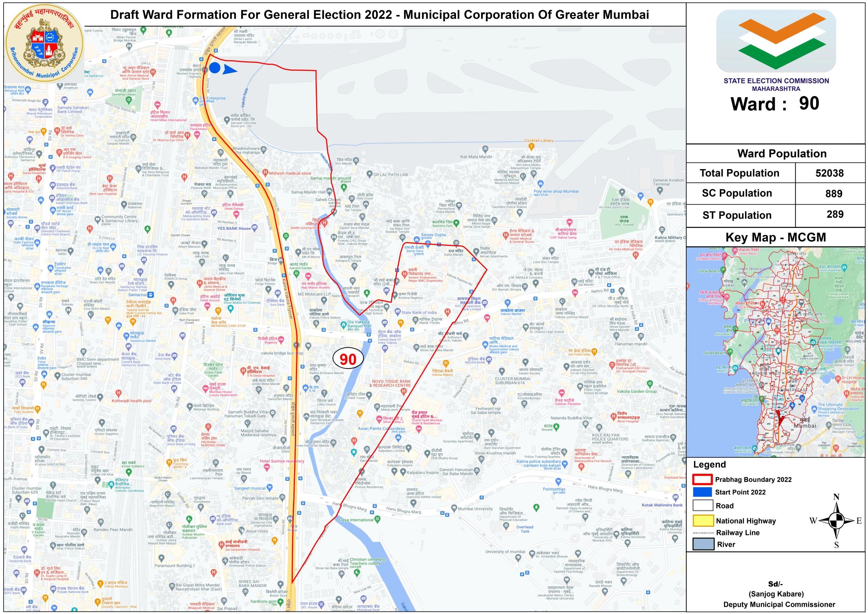The width and height of the screenshot is (868, 614).
Task: Click the blue start point circle marker
Action: click(215, 68)
